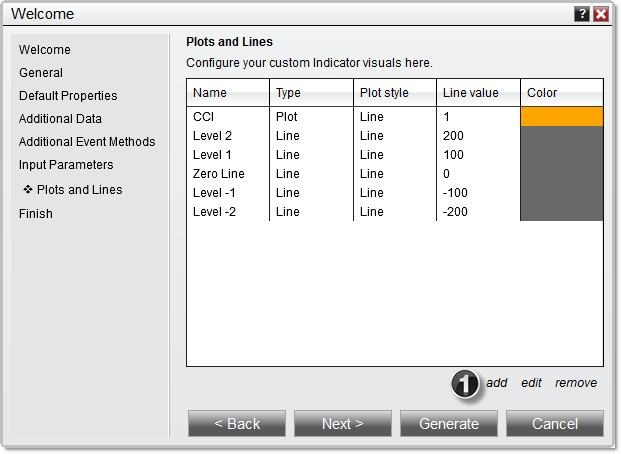Open the Additional Data step
The height and width of the screenshot is (454, 621).
[60, 119]
